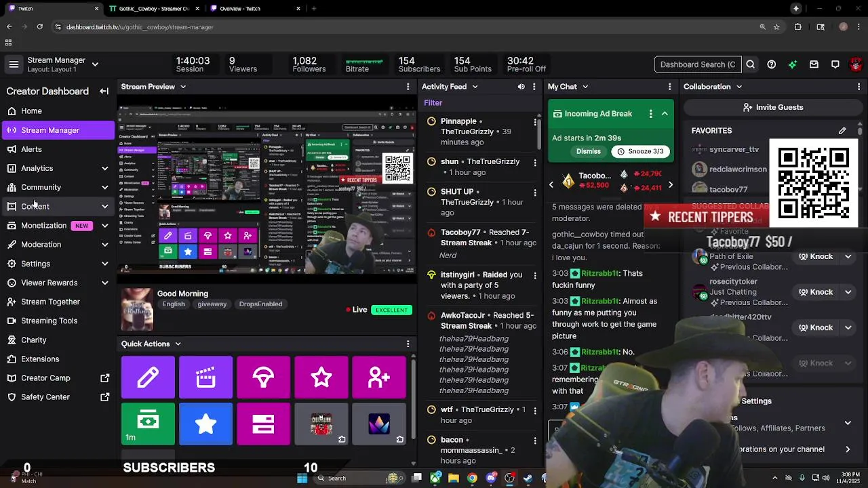Click the outlined star quick action

coord(321,377)
